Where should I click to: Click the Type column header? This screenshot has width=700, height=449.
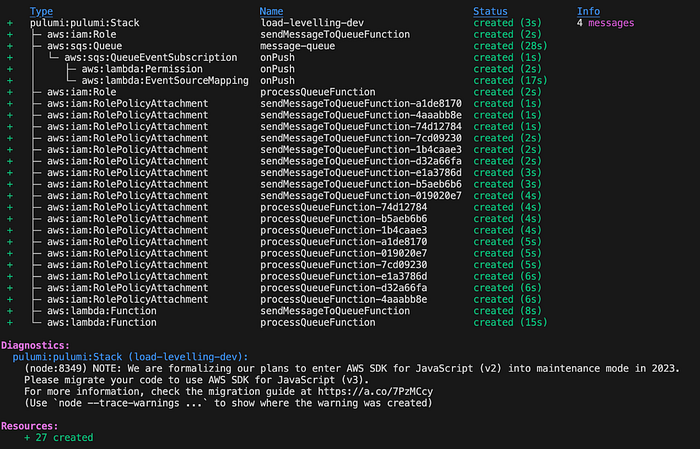[41, 12]
